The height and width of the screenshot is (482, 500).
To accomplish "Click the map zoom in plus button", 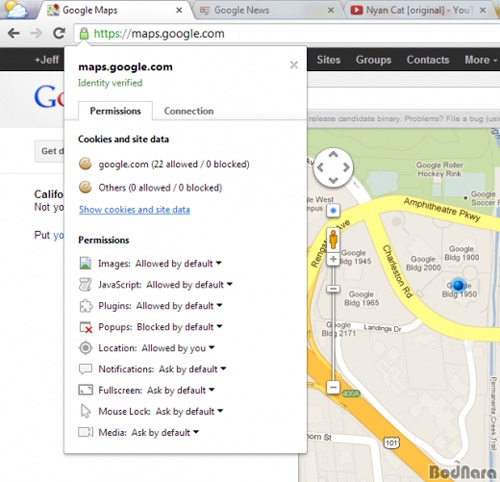I will click(x=333, y=259).
